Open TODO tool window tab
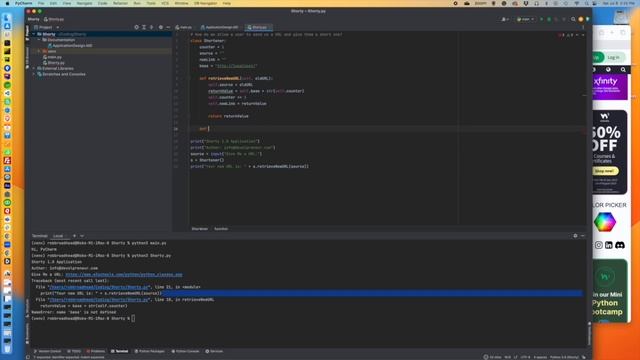Screen dimensions: 640x360 [x=74, y=351]
